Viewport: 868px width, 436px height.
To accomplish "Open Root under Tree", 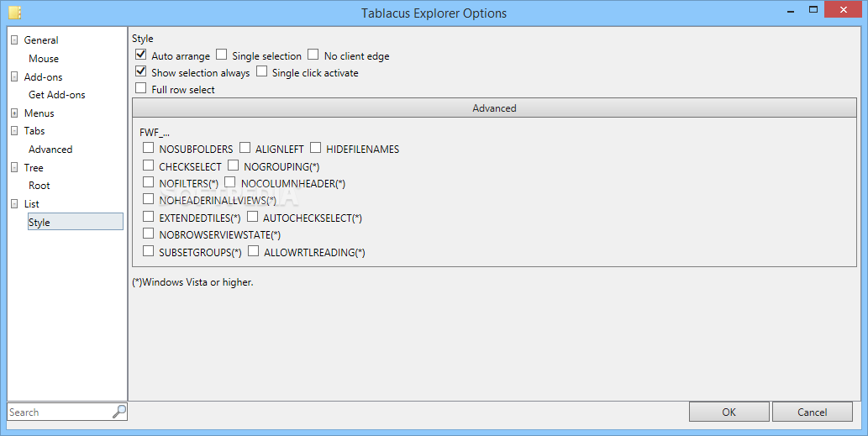I will 39,186.
